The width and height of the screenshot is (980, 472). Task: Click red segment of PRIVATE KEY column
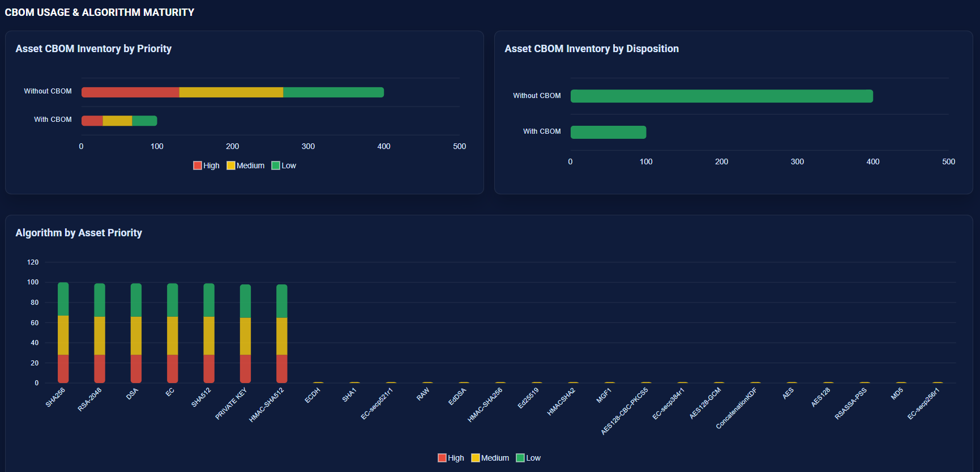(x=245, y=369)
